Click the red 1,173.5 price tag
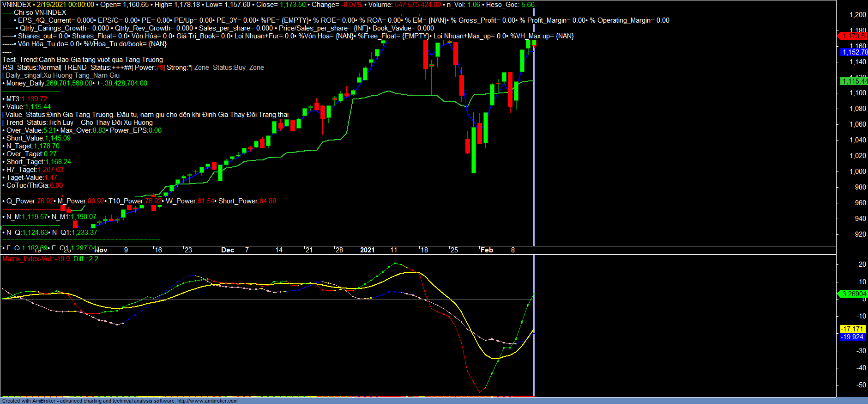 (x=853, y=36)
